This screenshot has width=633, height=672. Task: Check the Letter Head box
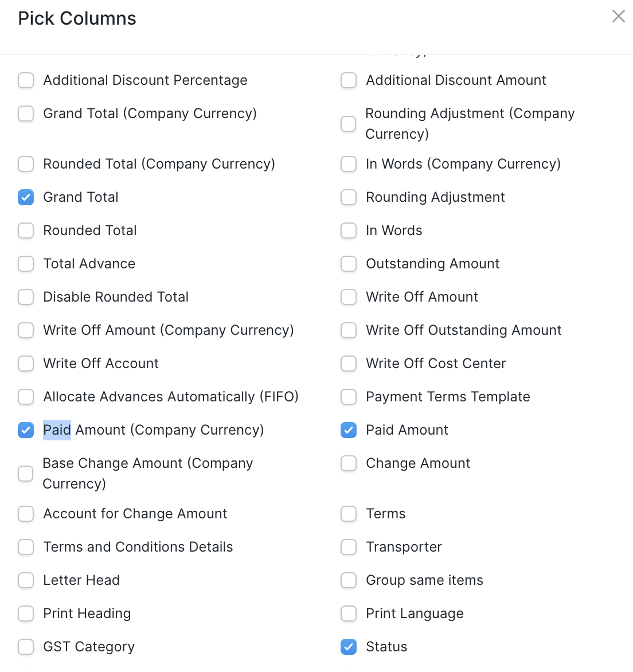click(26, 580)
